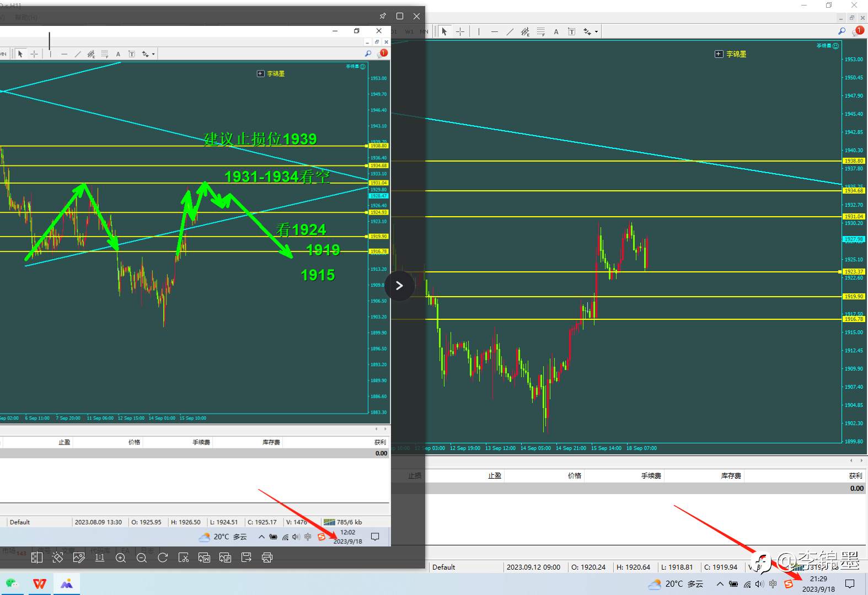Choose the text 'A' tool in the background MetaTrader toolbar
This screenshot has height=595, width=868.
[556, 31]
